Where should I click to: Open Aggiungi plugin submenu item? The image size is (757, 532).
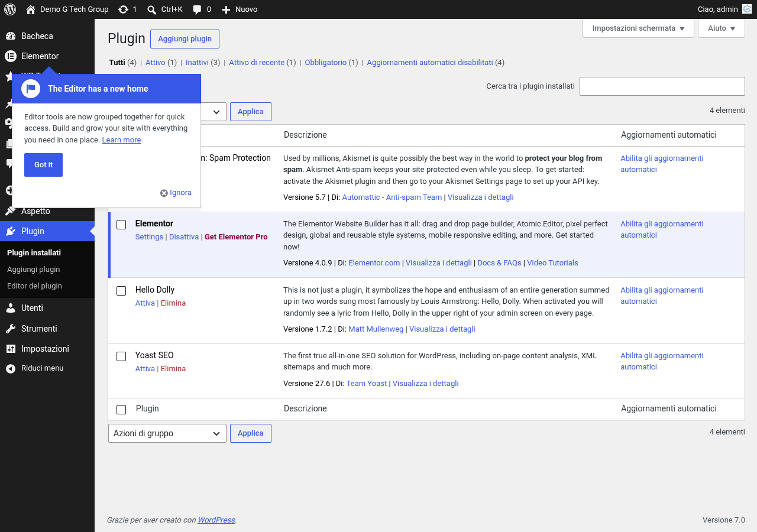(33, 269)
